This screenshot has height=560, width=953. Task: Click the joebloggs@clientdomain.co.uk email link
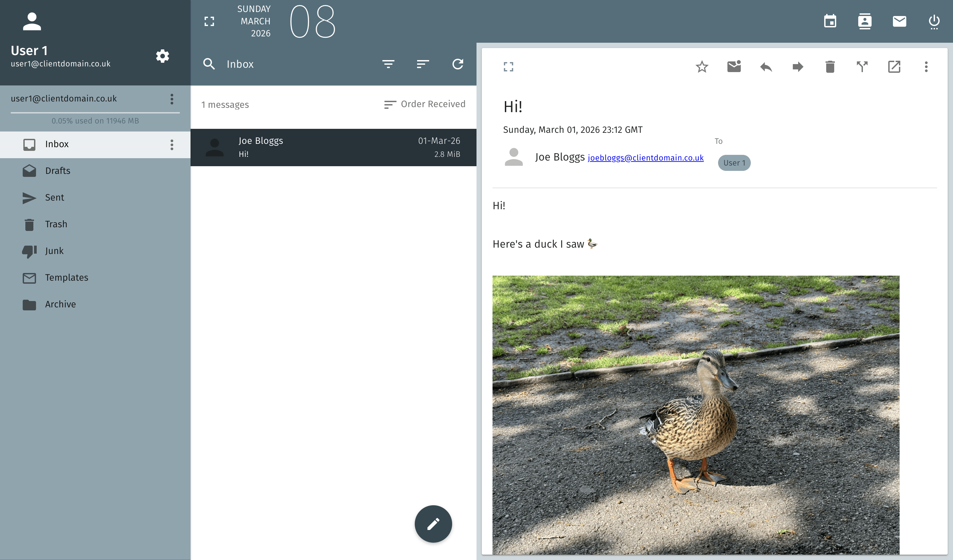[646, 158]
